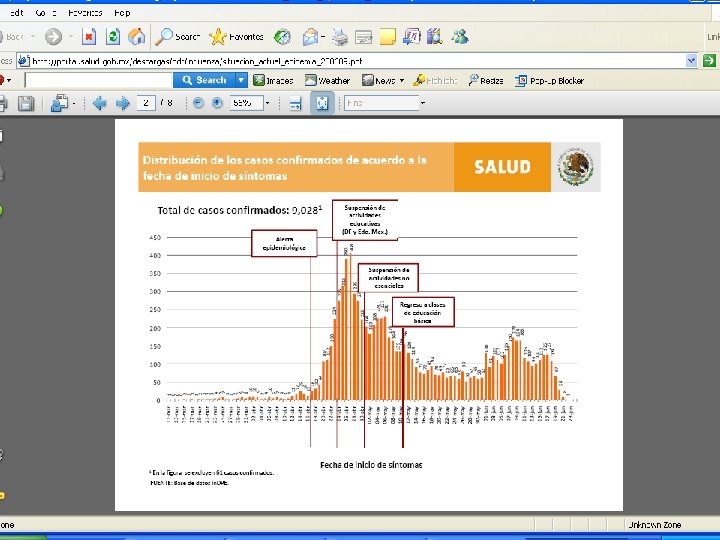The width and height of the screenshot is (720, 540).
Task: Click the zoom percentage field
Action: pyautogui.click(x=246, y=103)
